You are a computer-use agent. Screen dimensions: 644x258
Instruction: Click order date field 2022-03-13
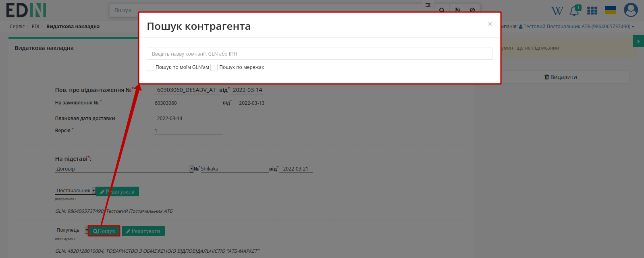(x=252, y=103)
